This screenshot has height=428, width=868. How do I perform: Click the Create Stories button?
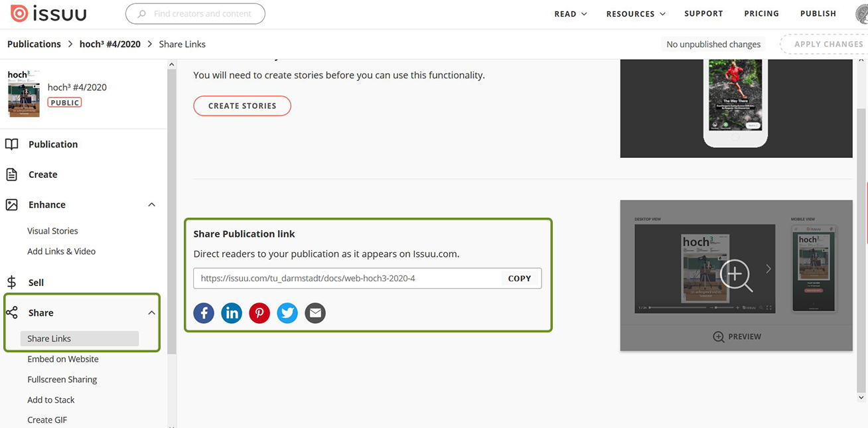pos(242,106)
